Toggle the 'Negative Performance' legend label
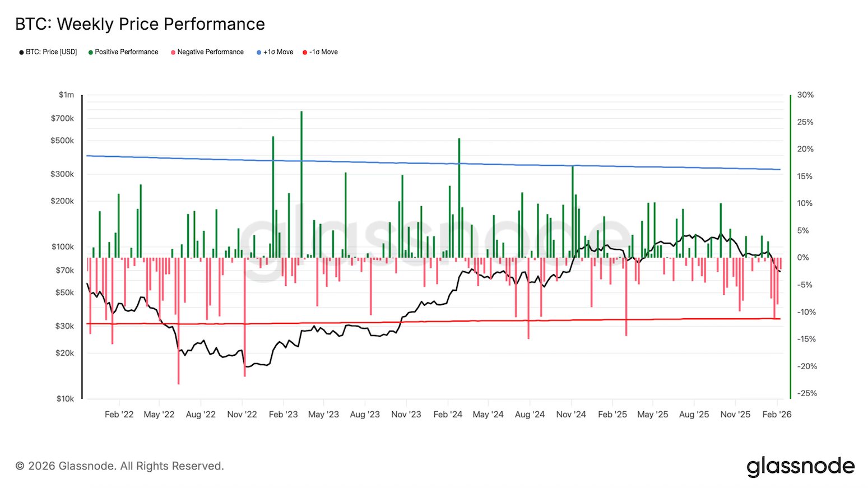The image size is (868, 488). point(210,52)
